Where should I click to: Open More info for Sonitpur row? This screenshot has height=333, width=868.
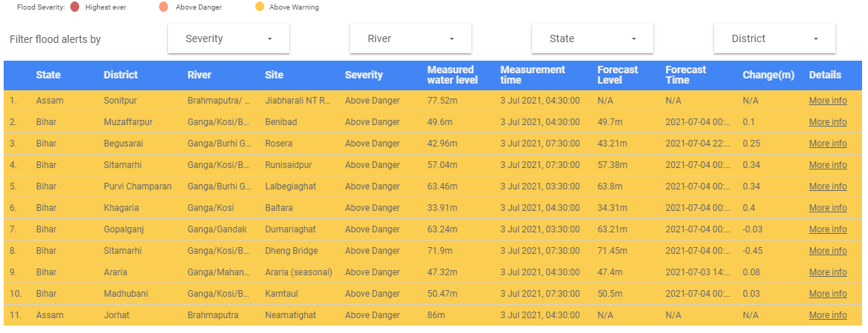click(x=827, y=101)
